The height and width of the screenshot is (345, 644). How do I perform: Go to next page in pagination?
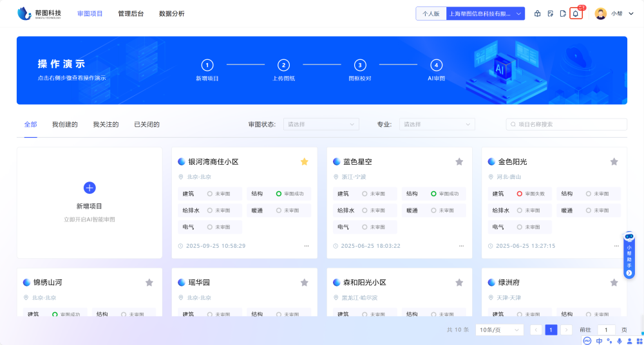(x=566, y=330)
